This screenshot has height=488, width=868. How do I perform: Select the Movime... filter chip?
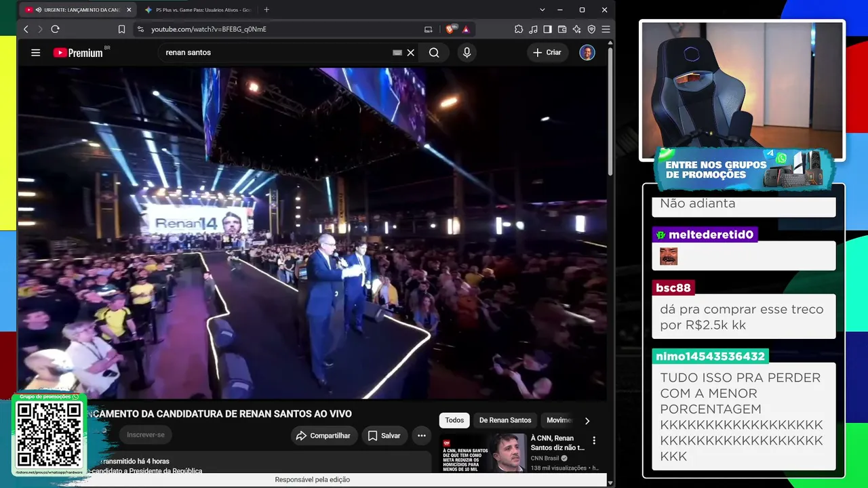tap(559, 420)
